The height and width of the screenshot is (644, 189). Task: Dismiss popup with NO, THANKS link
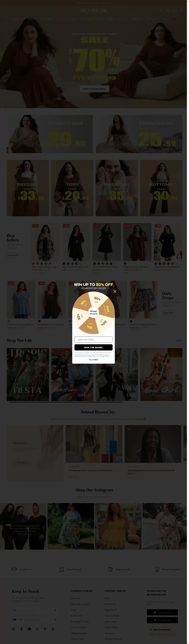pyautogui.click(x=93, y=359)
